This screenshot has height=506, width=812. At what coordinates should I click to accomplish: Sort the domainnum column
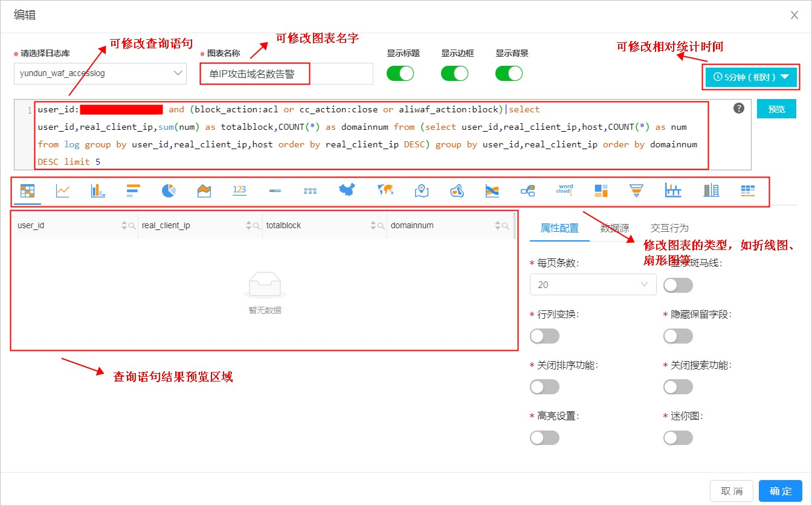[x=498, y=226]
